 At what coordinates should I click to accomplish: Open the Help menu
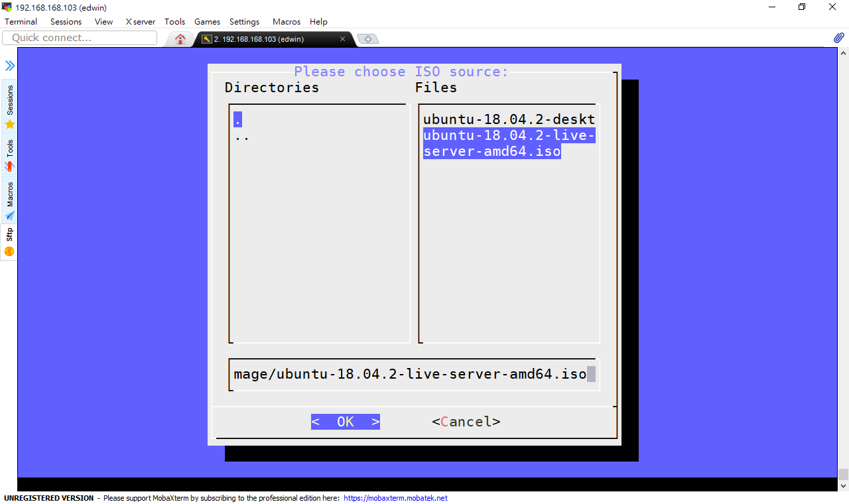318,21
